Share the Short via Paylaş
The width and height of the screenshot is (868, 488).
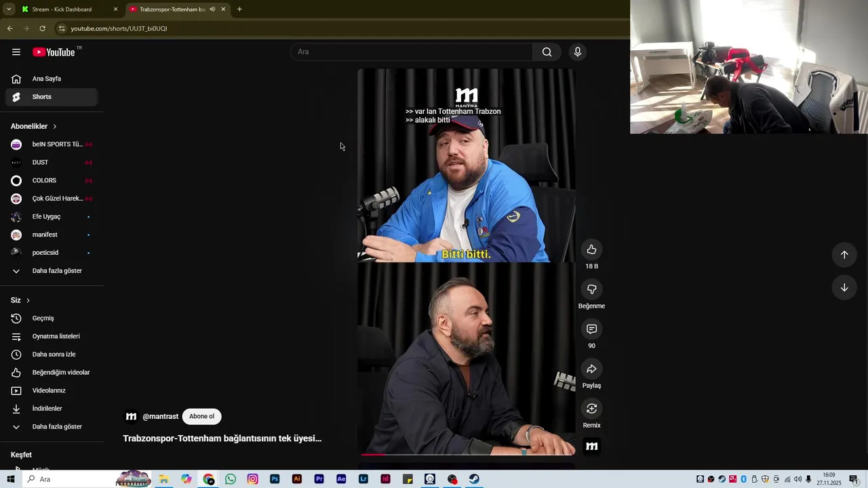[x=591, y=369]
